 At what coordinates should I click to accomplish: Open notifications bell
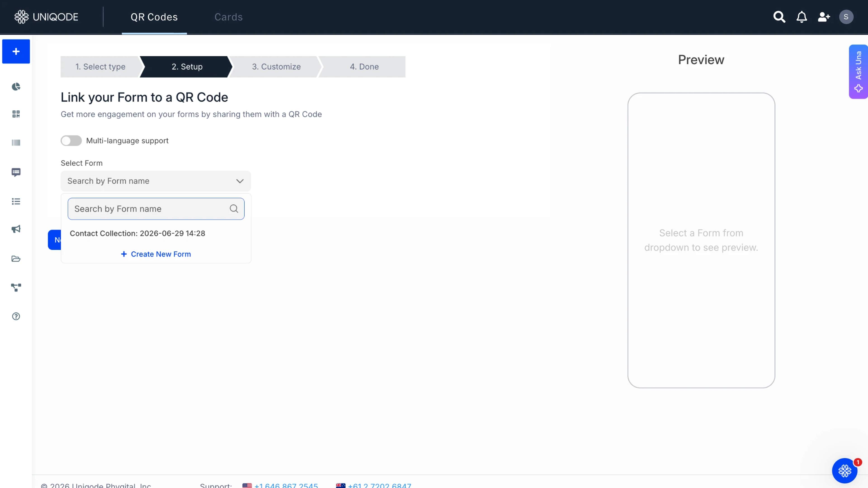(802, 17)
